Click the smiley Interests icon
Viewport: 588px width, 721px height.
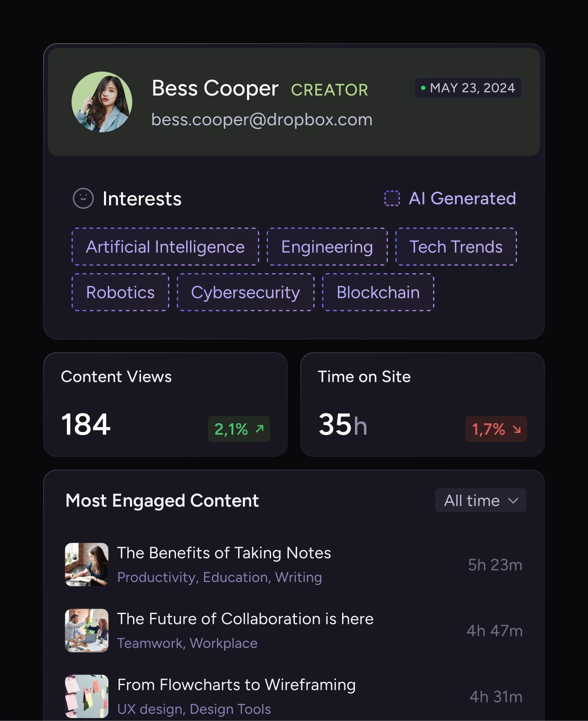83,199
